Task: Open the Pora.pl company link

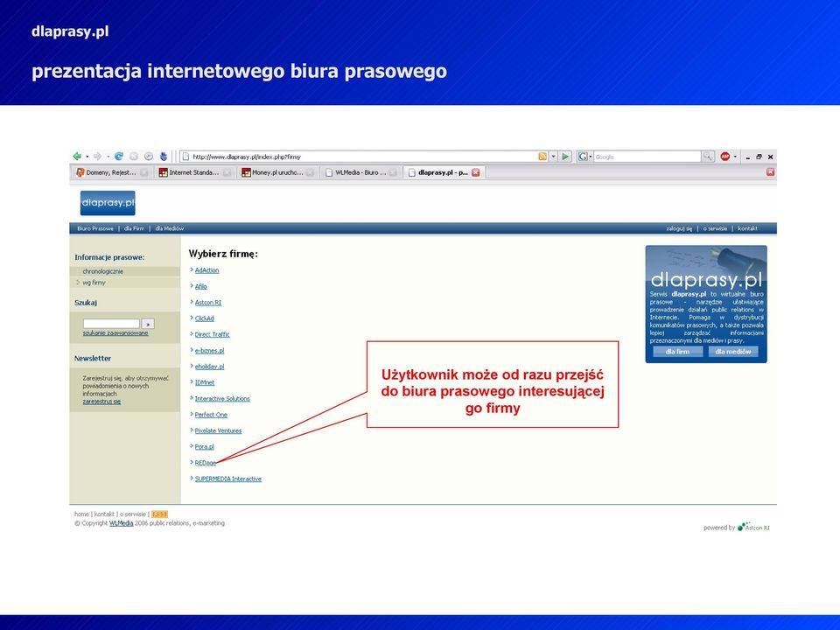Action: (x=205, y=447)
